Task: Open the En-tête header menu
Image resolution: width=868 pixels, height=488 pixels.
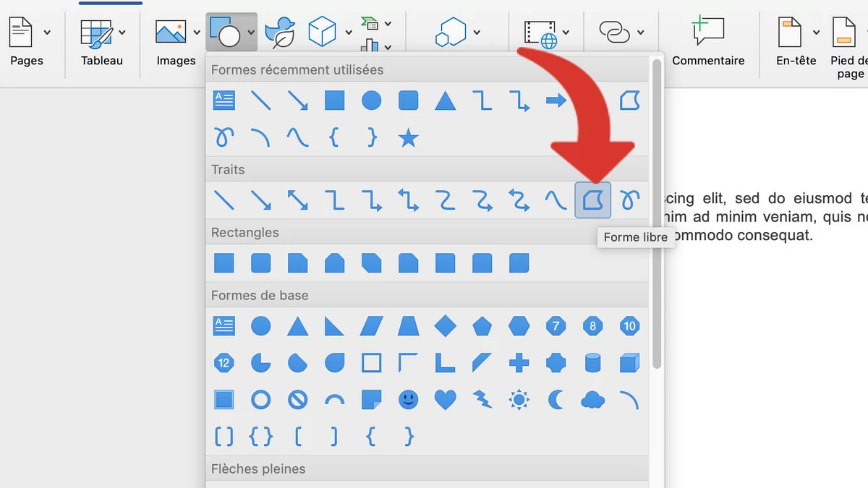Action: point(796,42)
